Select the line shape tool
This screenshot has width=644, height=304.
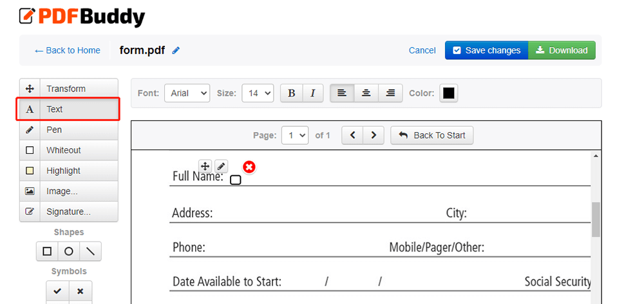click(90, 251)
